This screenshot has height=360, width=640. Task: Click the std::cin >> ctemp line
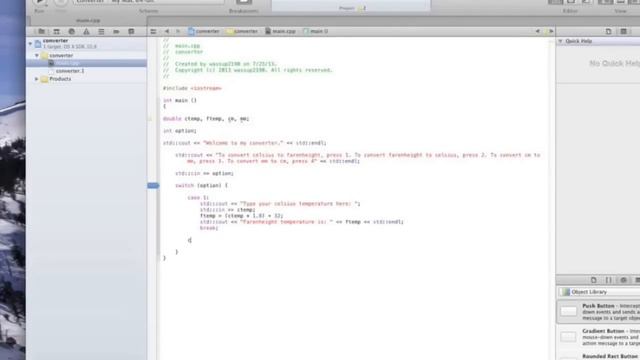coord(228,210)
